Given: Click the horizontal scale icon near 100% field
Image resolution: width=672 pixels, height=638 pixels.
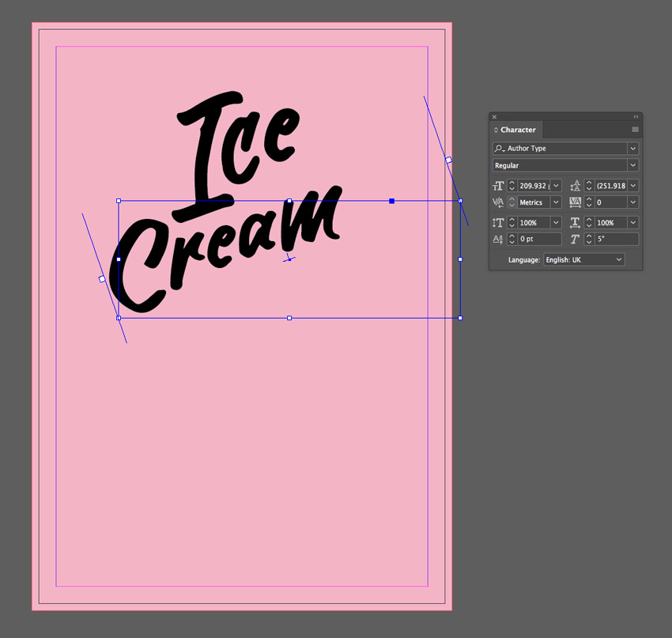Looking at the screenshot, I should click(576, 222).
